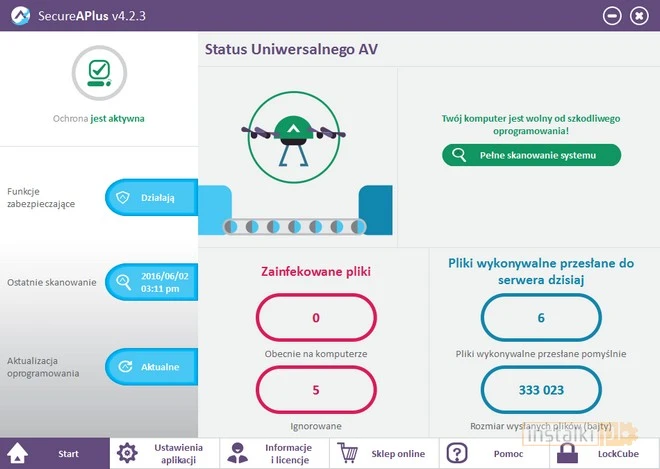This screenshot has width=660, height=469.
Task: Open the Start tab
Action: coord(55,453)
